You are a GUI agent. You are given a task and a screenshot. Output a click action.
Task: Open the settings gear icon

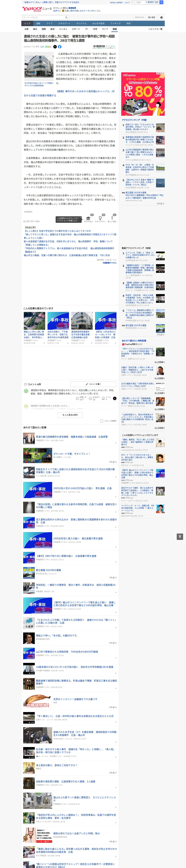161,17
